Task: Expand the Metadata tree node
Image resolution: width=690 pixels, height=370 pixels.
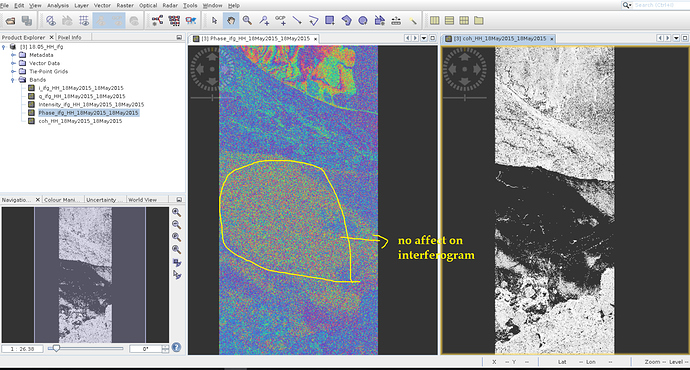Action: click(13, 55)
